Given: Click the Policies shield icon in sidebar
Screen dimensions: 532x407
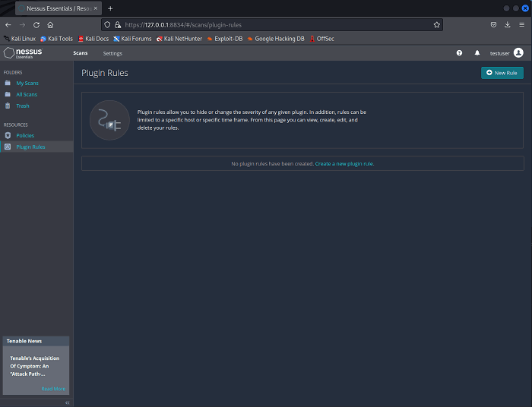Looking at the screenshot, I should (x=8, y=135).
